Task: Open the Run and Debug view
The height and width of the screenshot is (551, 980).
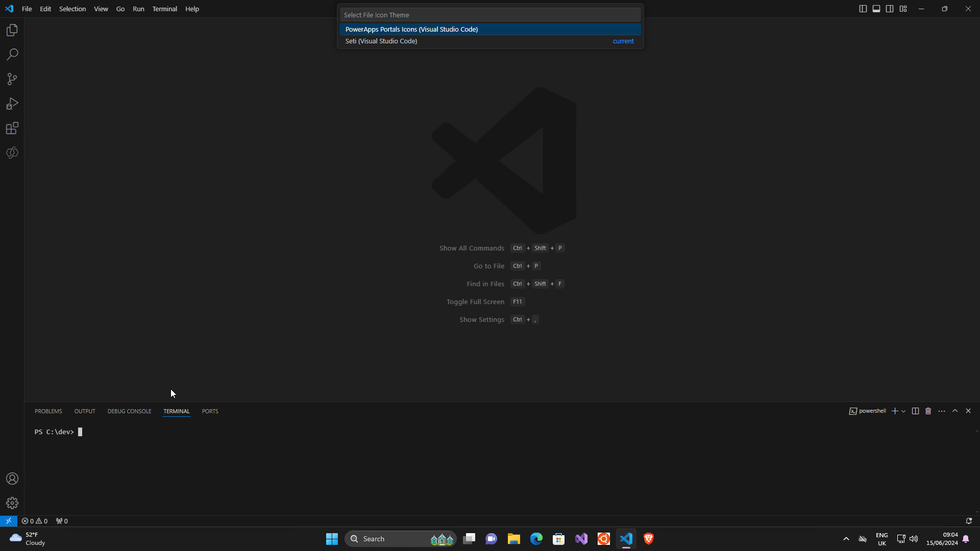Action: (x=12, y=104)
